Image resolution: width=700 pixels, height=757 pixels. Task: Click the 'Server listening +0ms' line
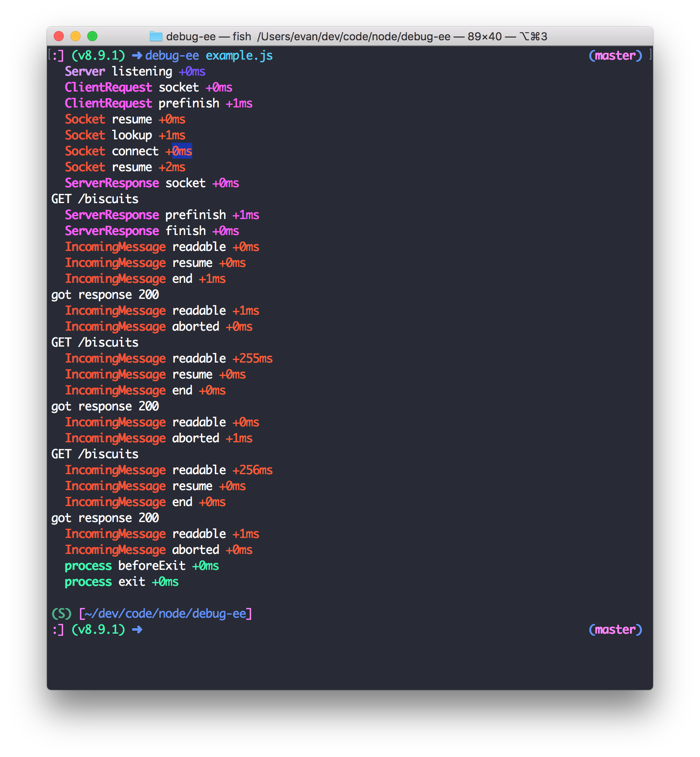pos(135,71)
